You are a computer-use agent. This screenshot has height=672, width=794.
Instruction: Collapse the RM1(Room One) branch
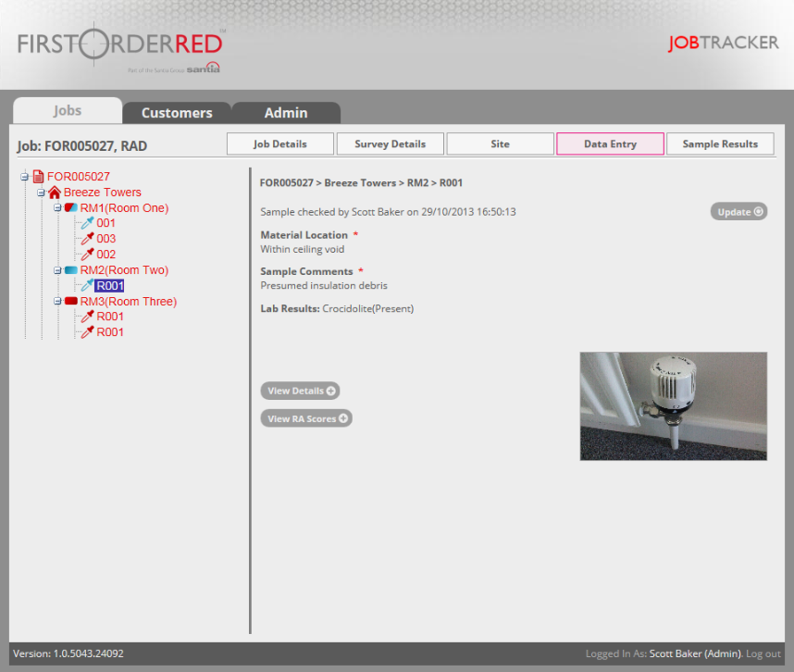point(57,208)
